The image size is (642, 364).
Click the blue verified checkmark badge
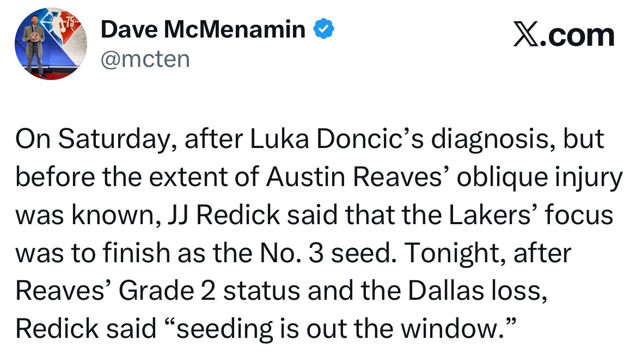322,30
